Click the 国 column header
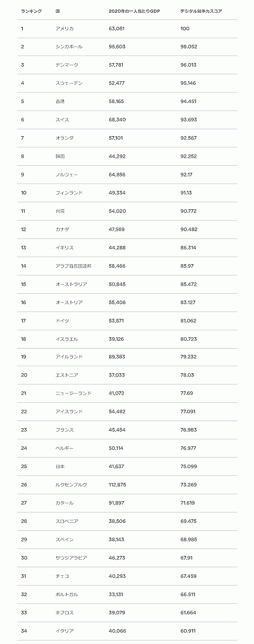254x644 pixels. 58,11
